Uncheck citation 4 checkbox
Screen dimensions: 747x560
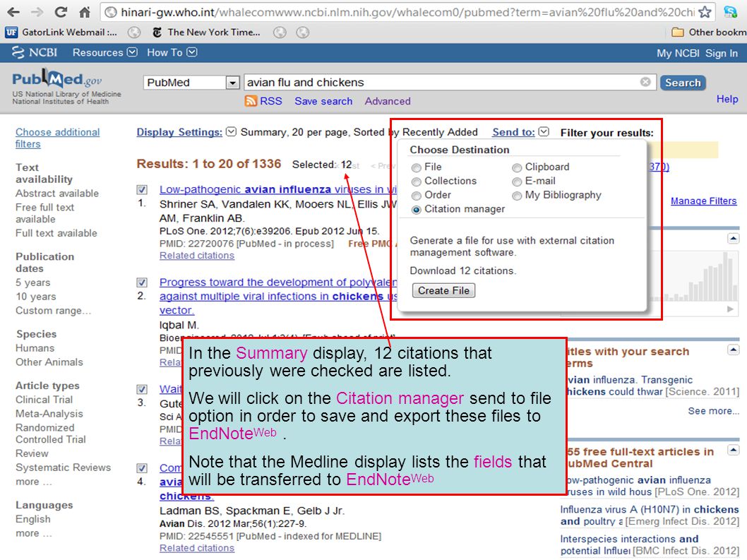pos(142,468)
